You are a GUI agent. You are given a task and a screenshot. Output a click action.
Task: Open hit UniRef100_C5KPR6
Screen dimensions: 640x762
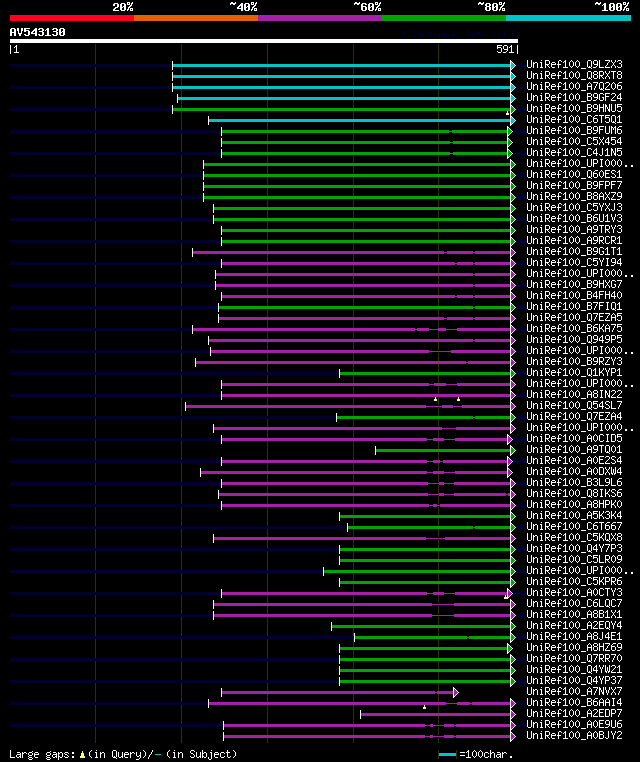tap(574, 581)
